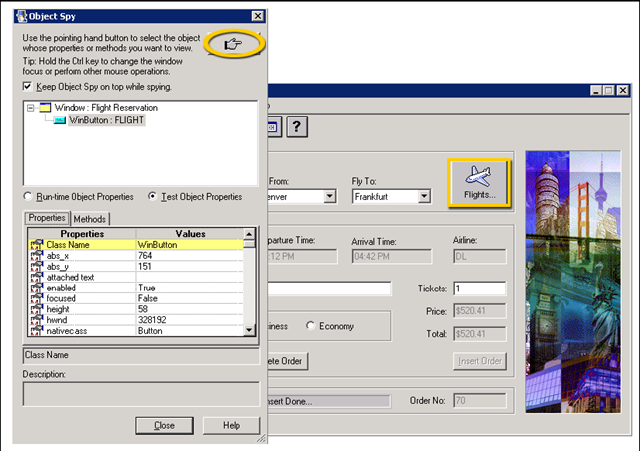Open the Fly From dropdown arrow
Screen dimensions: 640x451
[330, 197]
